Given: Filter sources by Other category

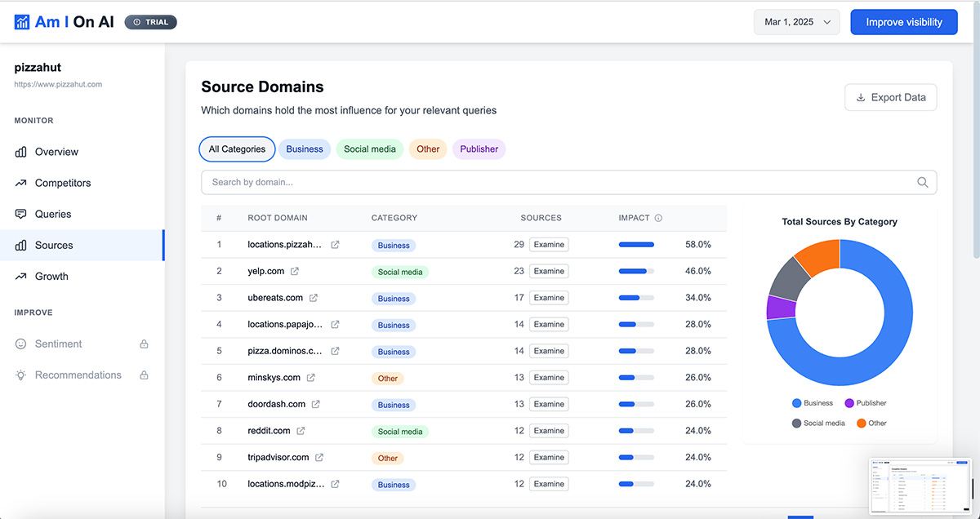Looking at the screenshot, I should point(428,149).
